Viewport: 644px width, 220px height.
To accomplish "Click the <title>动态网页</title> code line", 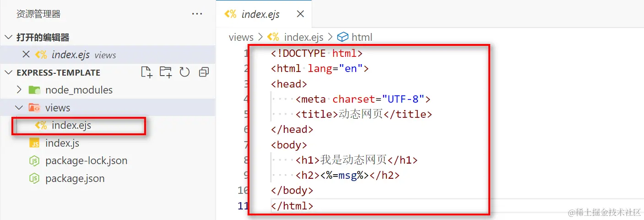I will (363, 114).
